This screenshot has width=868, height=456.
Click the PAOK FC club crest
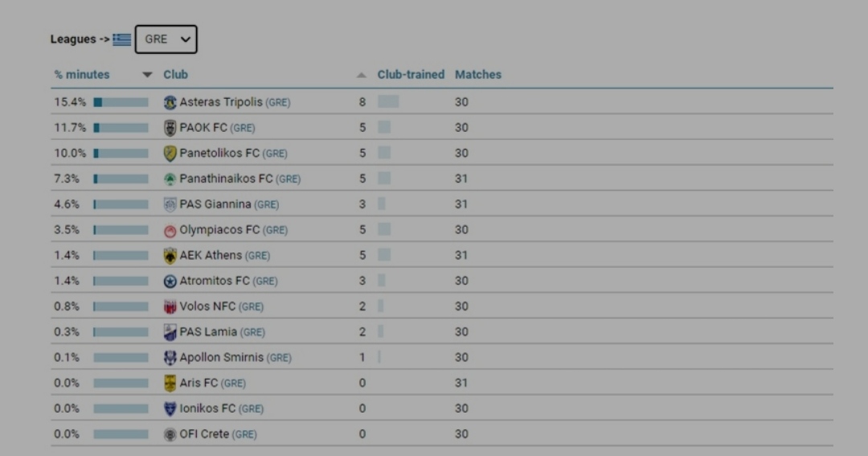pyautogui.click(x=170, y=128)
